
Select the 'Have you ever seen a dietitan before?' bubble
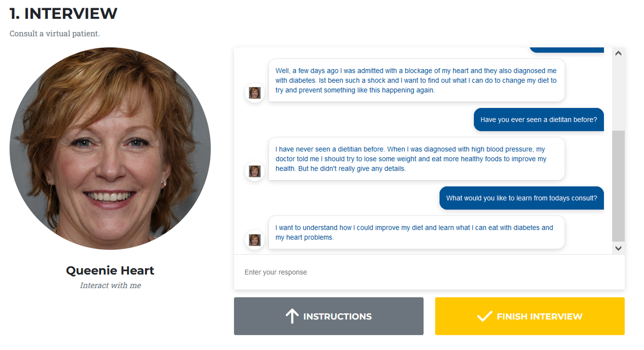click(x=538, y=120)
